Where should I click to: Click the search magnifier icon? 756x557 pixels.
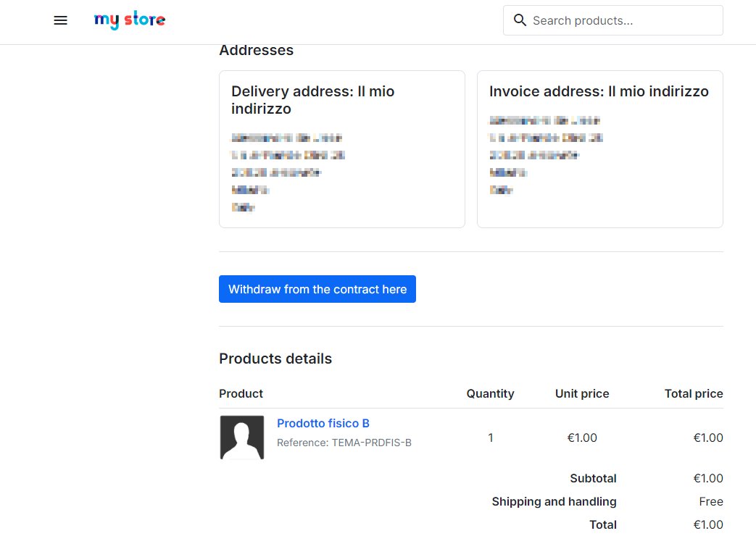[520, 20]
